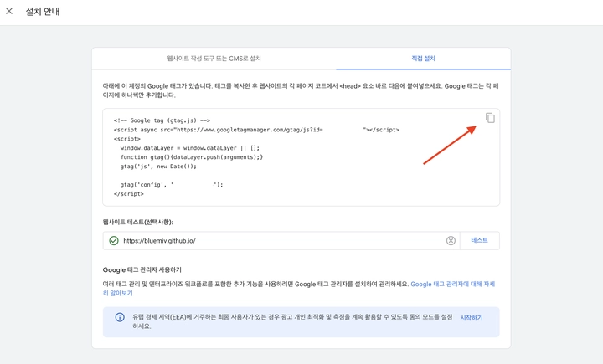Image resolution: width=603 pixels, height=364 pixels.
Task: Click 시작하기 in the consent mode banner
Action: [x=472, y=317]
